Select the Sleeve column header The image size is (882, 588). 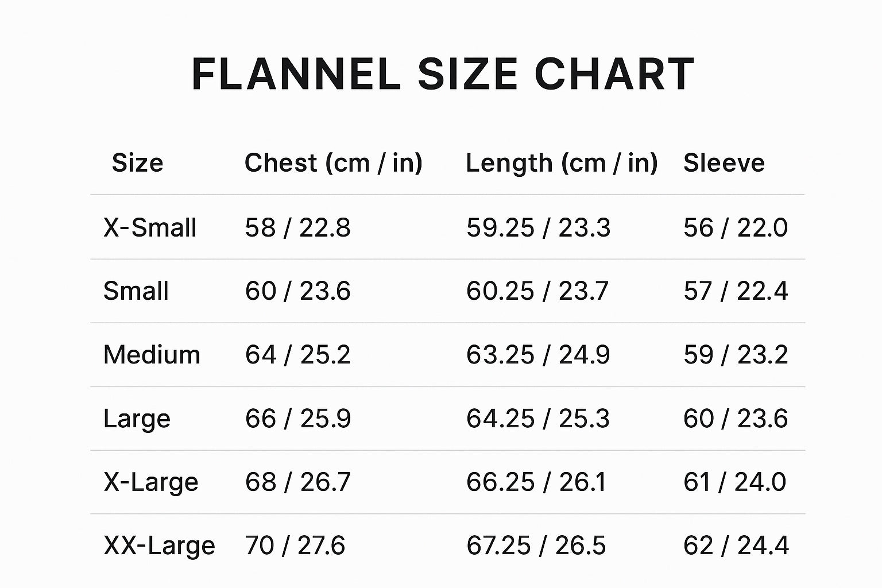click(x=724, y=163)
